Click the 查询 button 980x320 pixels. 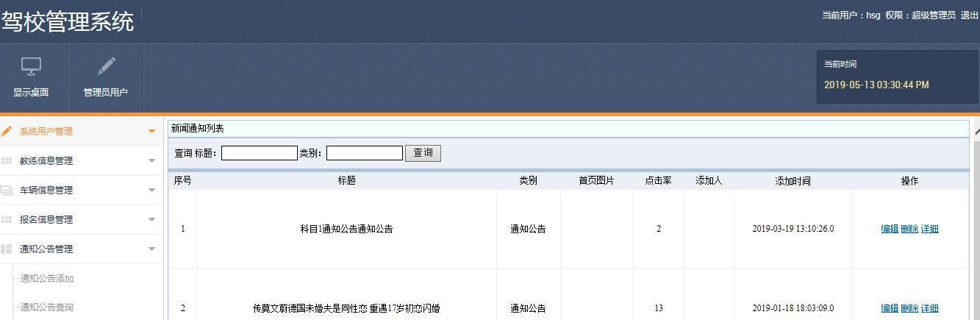(423, 153)
